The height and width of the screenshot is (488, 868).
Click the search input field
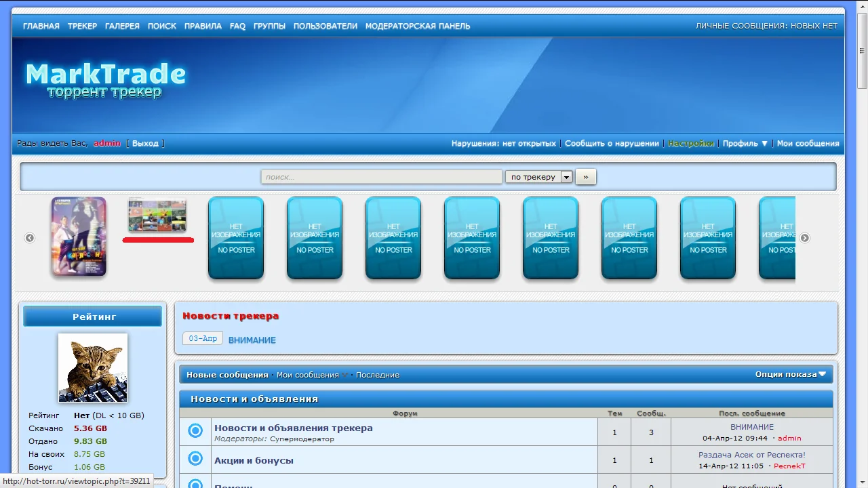pos(382,177)
